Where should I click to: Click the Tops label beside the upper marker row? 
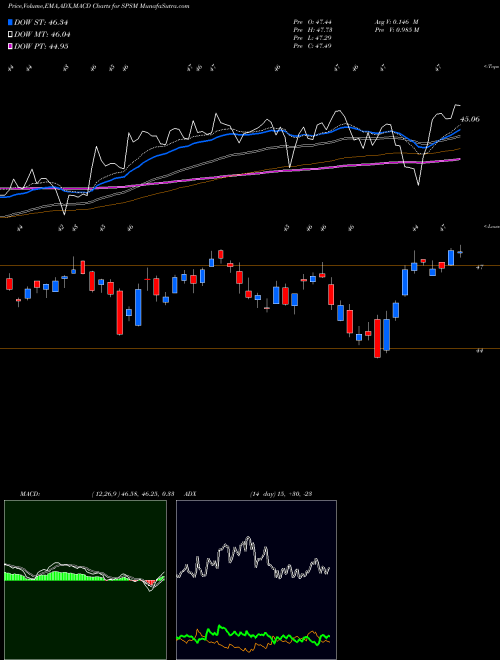click(x=492, y=67)
